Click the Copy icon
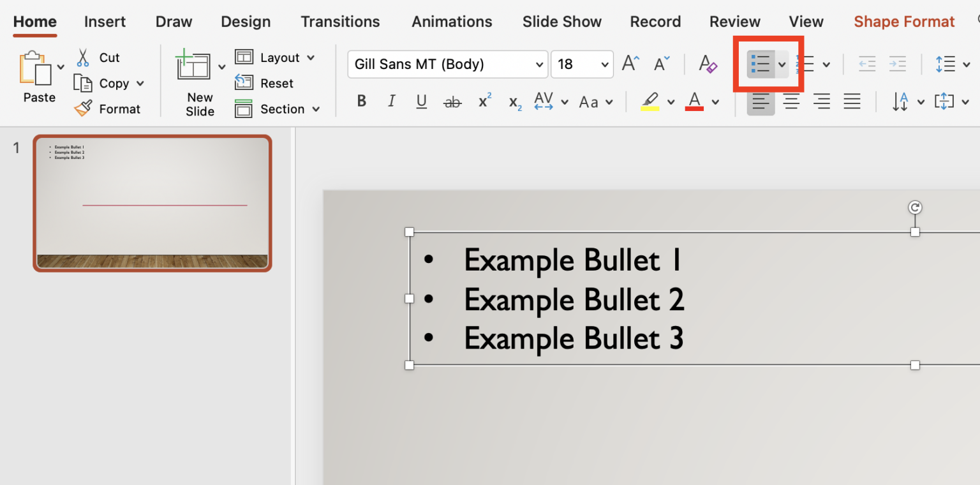Screen dimensions: 980x485 tap(83, 83)
